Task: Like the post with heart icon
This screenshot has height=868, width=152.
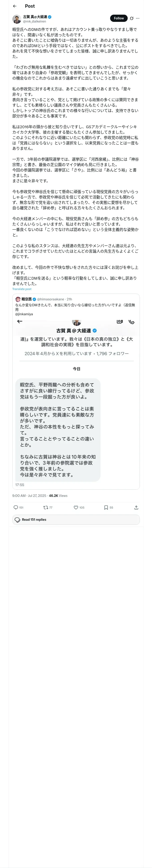Action: coord(76,507)
